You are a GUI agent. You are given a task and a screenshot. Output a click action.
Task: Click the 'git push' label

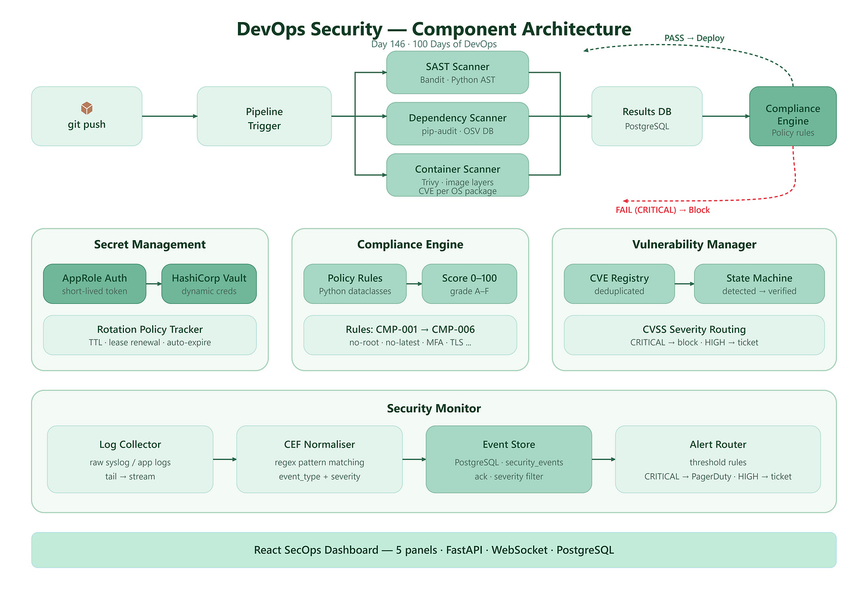coord(86,125)
